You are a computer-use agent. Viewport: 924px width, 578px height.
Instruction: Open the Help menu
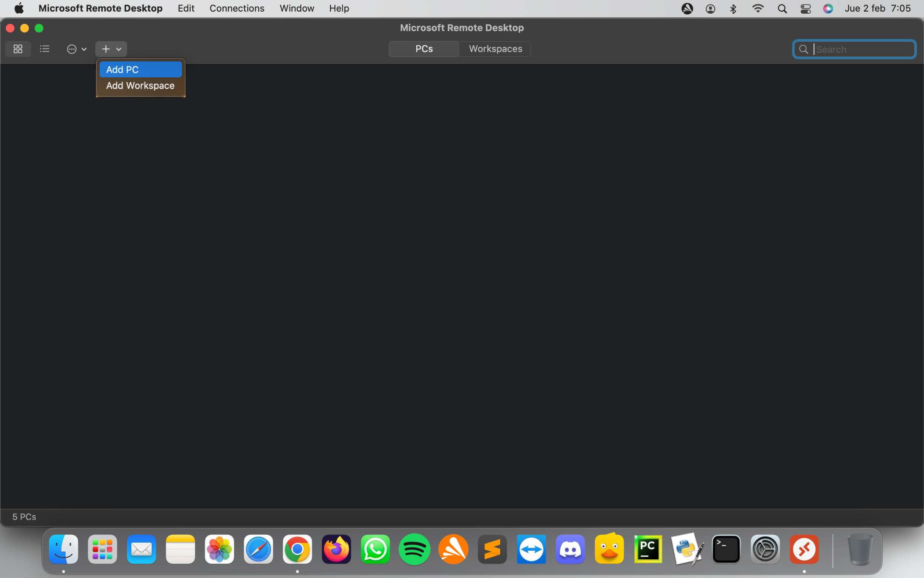point(339,8)
